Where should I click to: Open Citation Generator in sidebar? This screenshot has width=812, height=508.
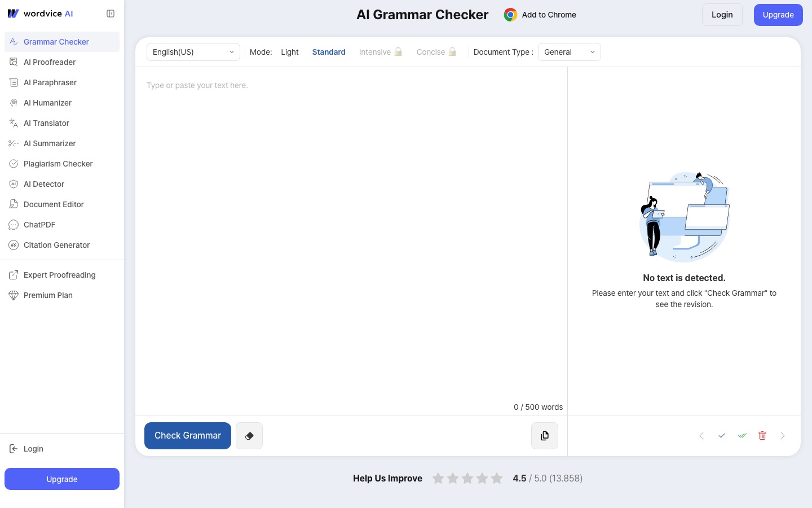(x=62, y=245)
